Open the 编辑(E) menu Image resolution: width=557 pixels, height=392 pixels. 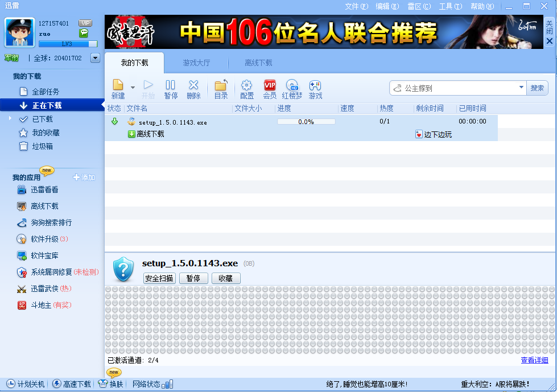pyautogui.click(x=387, y=6)
